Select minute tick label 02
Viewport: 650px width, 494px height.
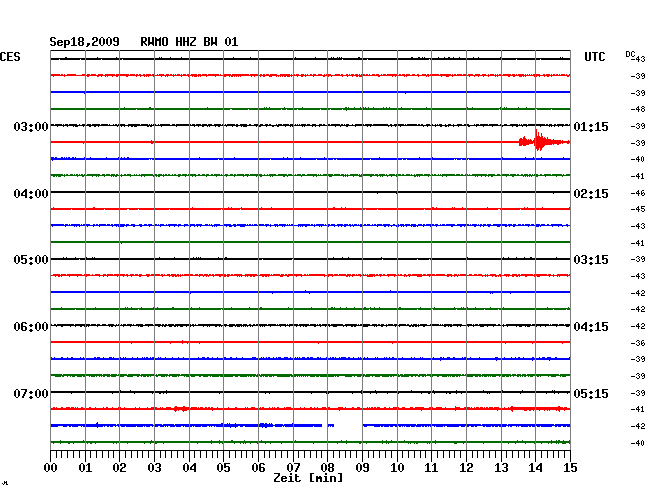119,467
